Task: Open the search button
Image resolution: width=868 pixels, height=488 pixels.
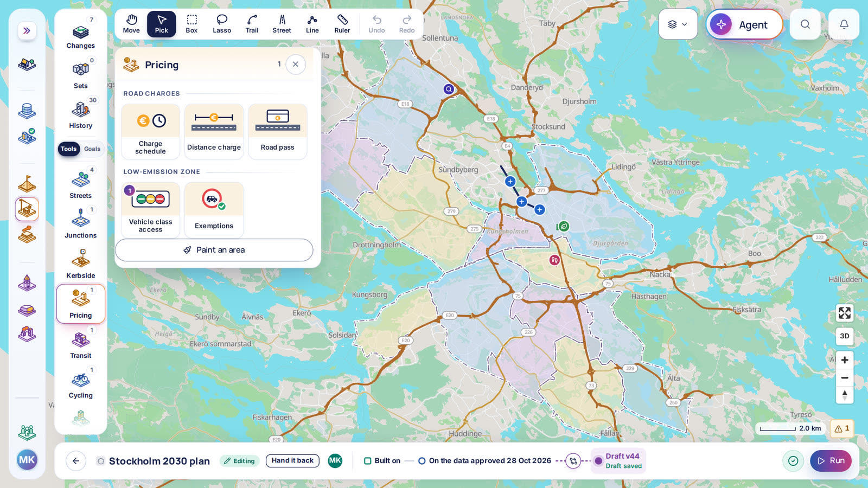Action: [805, 24]
